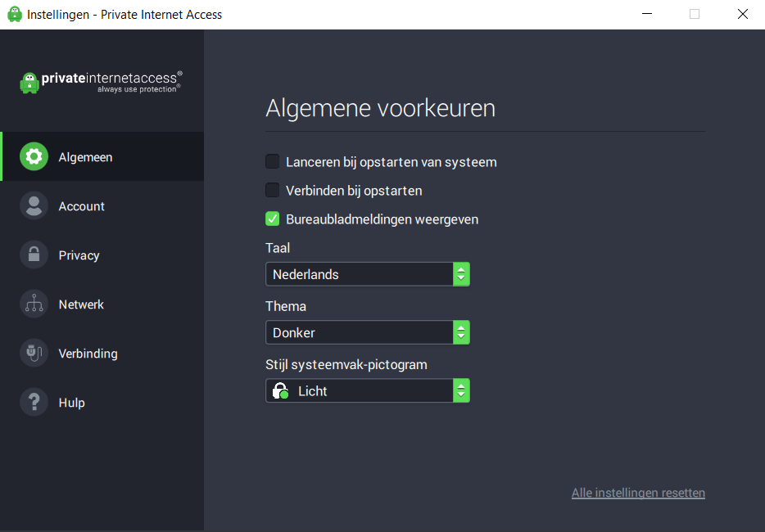The height and width of the screenshot is (532, 765).
Task: Enable Lanceren bij opstarten van systeem checkbox
Action: pyautogui.click(x=272, y=161)
